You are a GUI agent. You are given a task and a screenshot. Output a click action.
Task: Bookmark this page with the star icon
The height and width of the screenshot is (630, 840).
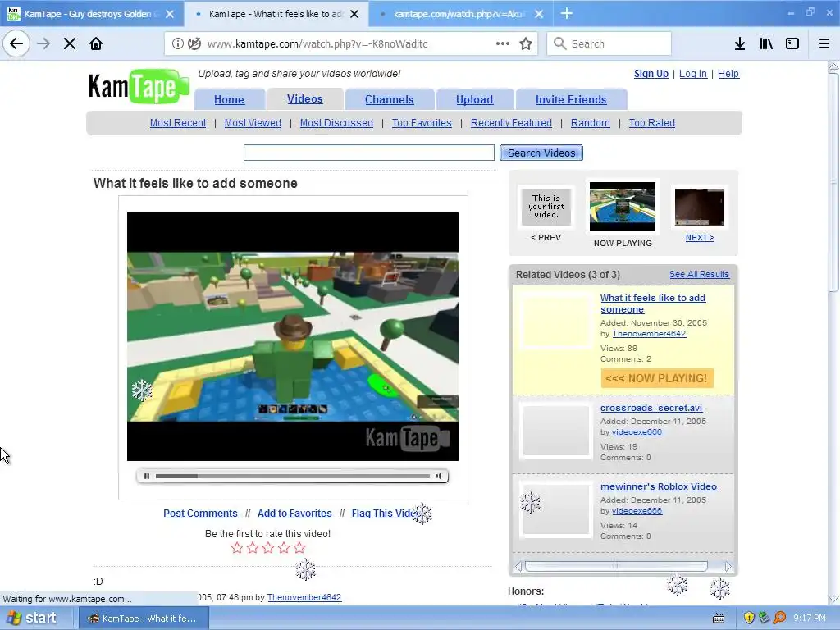[x=526, y=43]
